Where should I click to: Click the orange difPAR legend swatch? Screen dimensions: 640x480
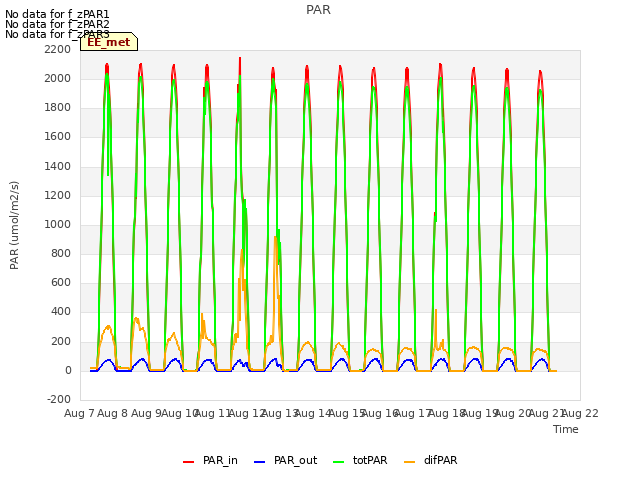[409, 462]
